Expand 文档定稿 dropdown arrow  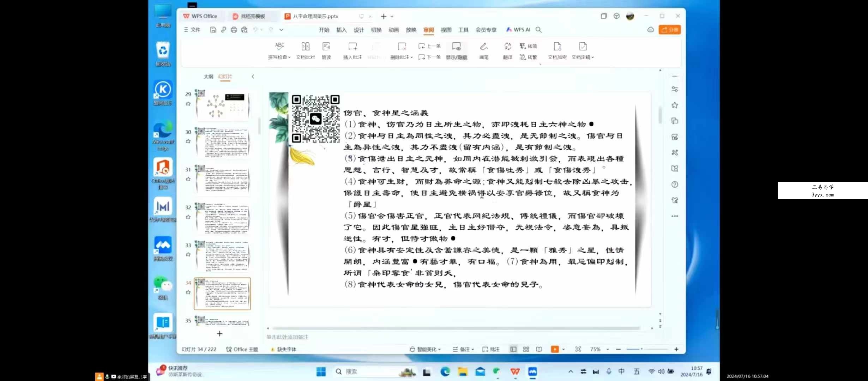click(x=593, y=58)
